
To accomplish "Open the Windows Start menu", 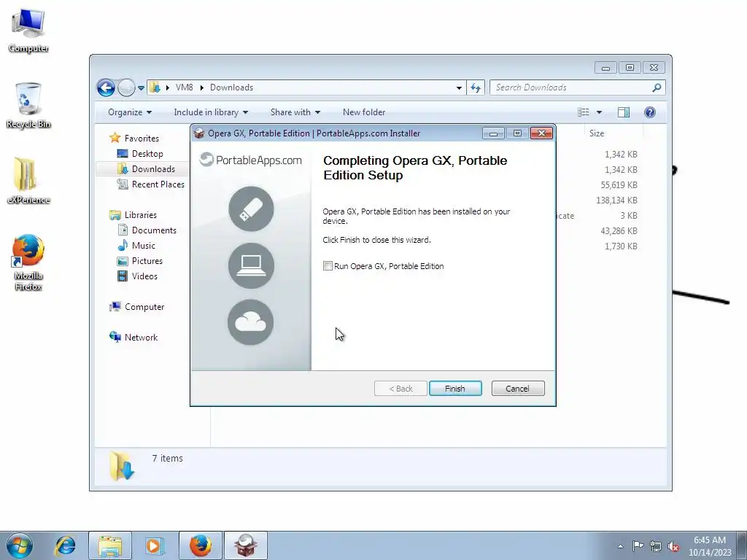I will (20, 545).
